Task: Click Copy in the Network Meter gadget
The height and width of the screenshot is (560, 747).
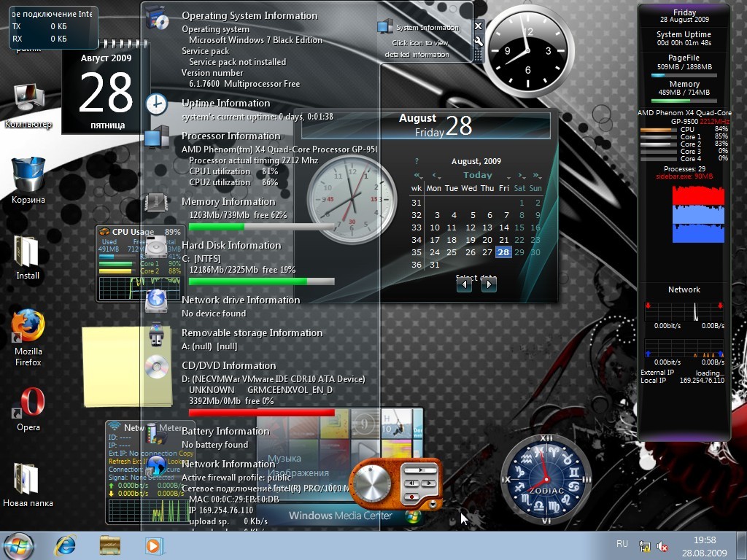Action: (x=185, y=454)
